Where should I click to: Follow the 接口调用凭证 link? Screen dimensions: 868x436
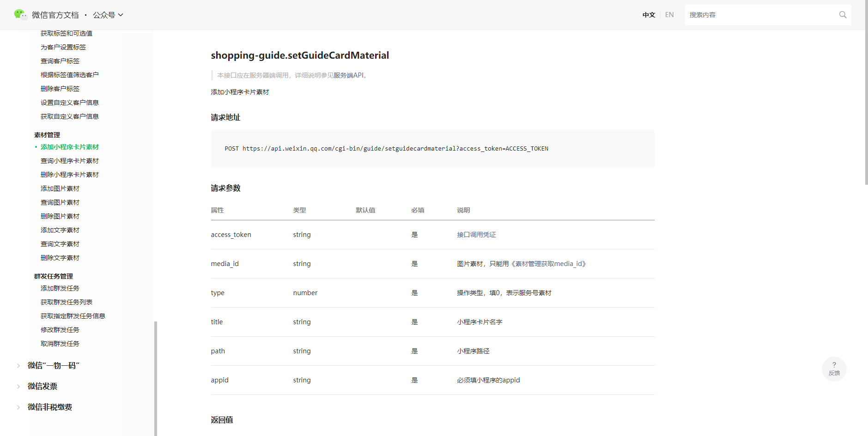(x=476, y=235)
